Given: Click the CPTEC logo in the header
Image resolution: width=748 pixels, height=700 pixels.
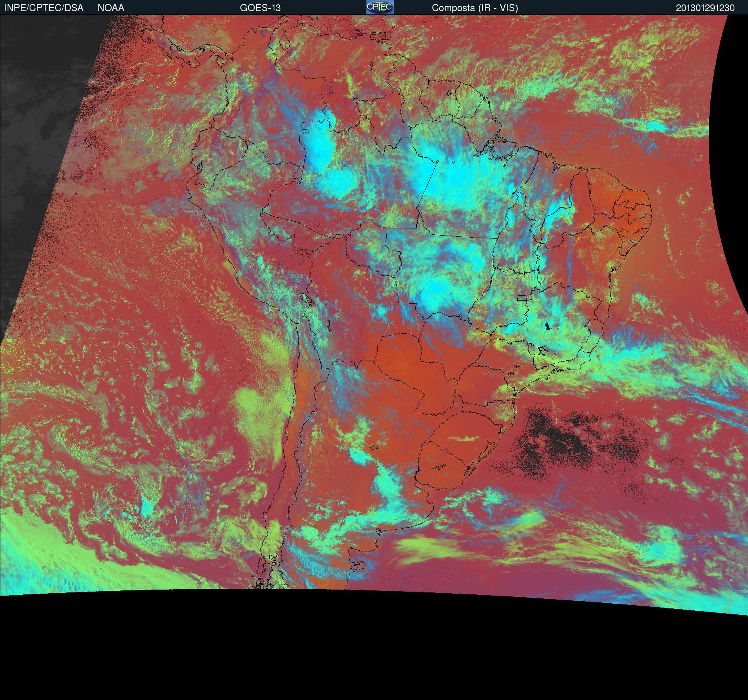Looking at the screenshot, I should (x=380, y=7).
